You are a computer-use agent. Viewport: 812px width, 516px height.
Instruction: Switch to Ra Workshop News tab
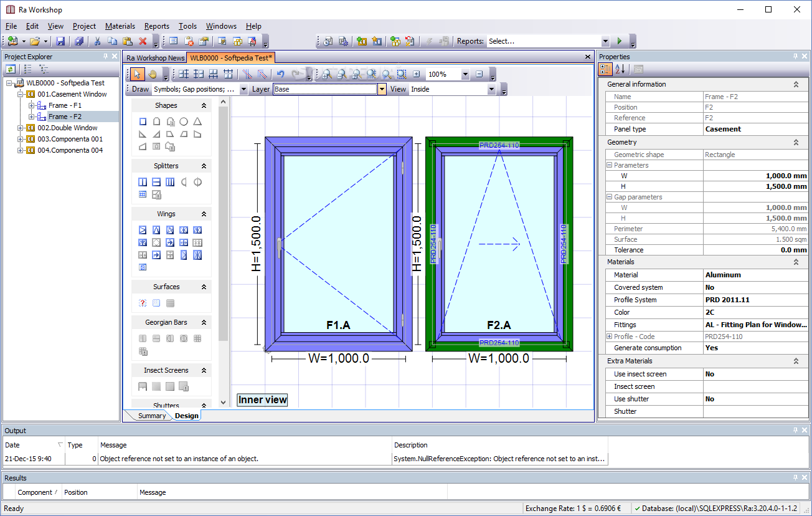click(x=156, y=57)
